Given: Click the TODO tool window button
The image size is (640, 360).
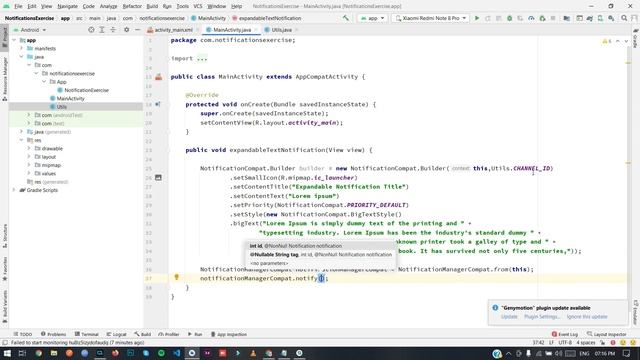Looking at the screenshot, I should [x=22, y=334].
